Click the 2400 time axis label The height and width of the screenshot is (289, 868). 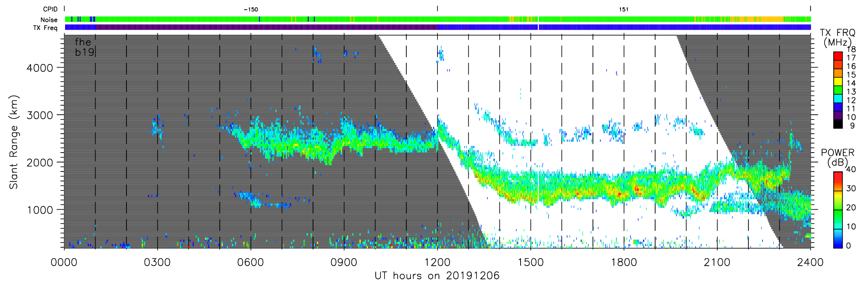pyautogui.click(x=810, y=263)
